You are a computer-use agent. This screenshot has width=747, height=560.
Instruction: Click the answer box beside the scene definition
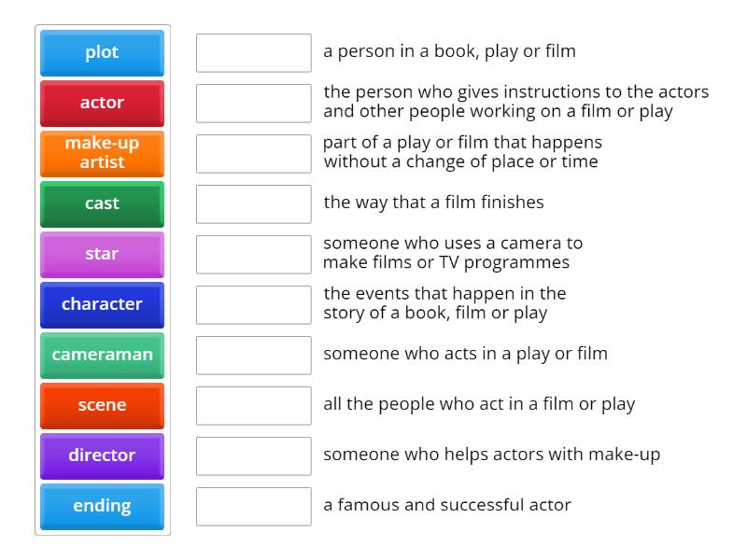tap(253, 153)
